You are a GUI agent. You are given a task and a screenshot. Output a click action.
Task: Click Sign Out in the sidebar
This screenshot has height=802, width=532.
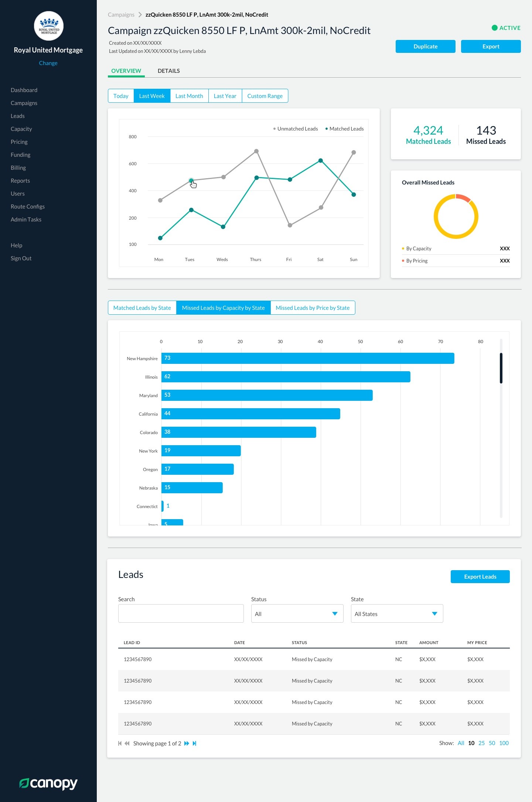coord(21,258)
